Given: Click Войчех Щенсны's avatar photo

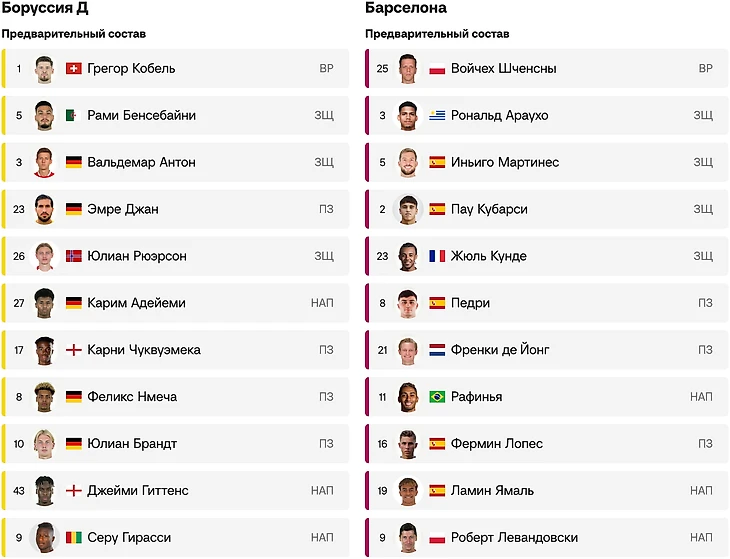Looking at the screenshot, I should pyautogui.click(x=407, y=69).
